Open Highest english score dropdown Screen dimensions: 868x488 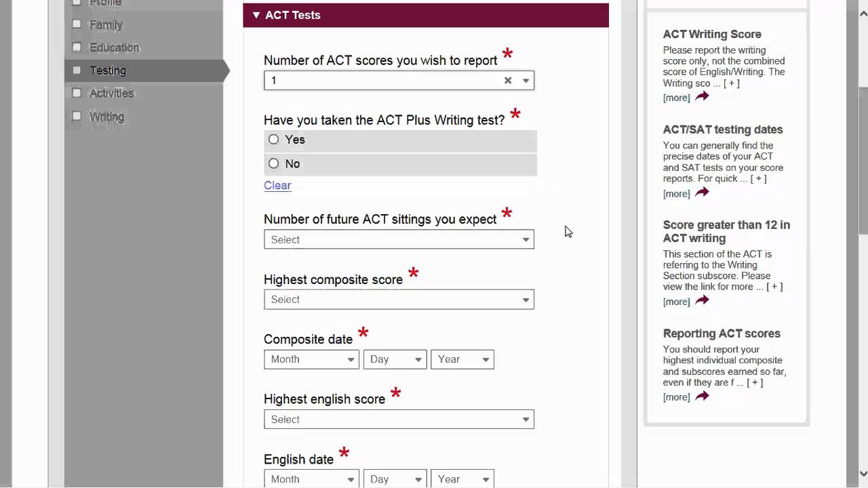click(399, 420)
